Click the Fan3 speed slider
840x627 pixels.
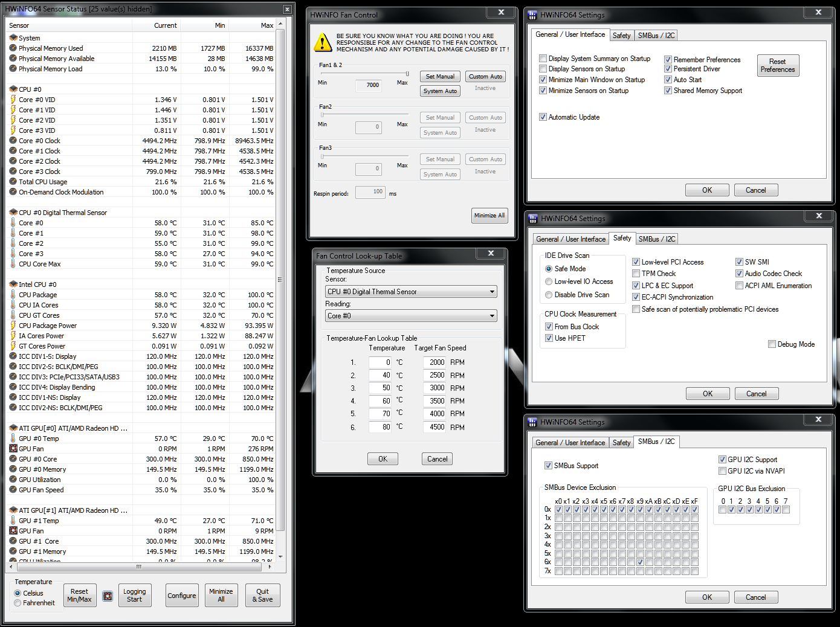click(365, 156)
